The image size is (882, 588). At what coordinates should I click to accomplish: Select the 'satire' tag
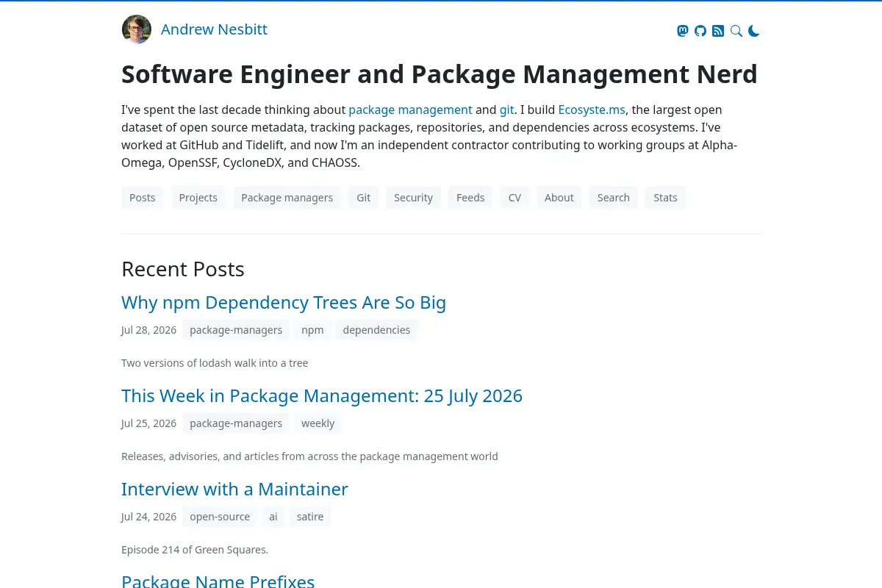click(x=310, y=517)
